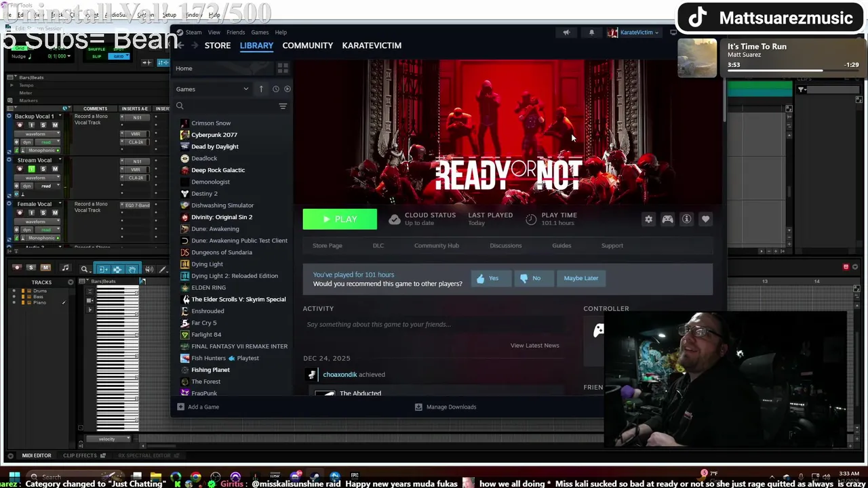Screen dimensions: 868x488
Task: Open controller layout icon for Ready or Not
Action: (667, 219)
